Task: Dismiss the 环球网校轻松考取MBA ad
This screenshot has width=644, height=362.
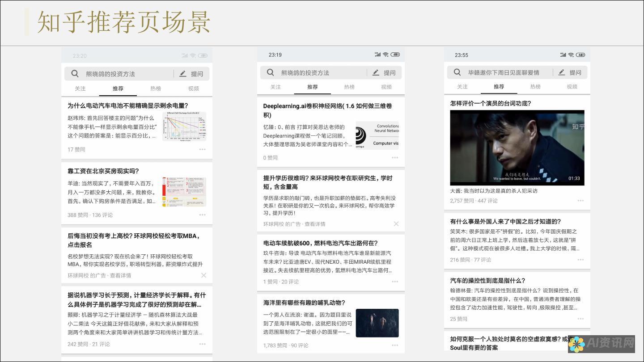Action: [203, 275]
